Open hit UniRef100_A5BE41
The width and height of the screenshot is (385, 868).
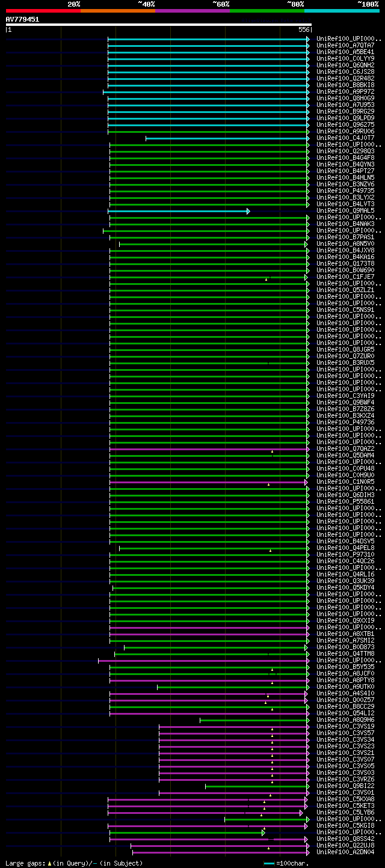point(345,52)
